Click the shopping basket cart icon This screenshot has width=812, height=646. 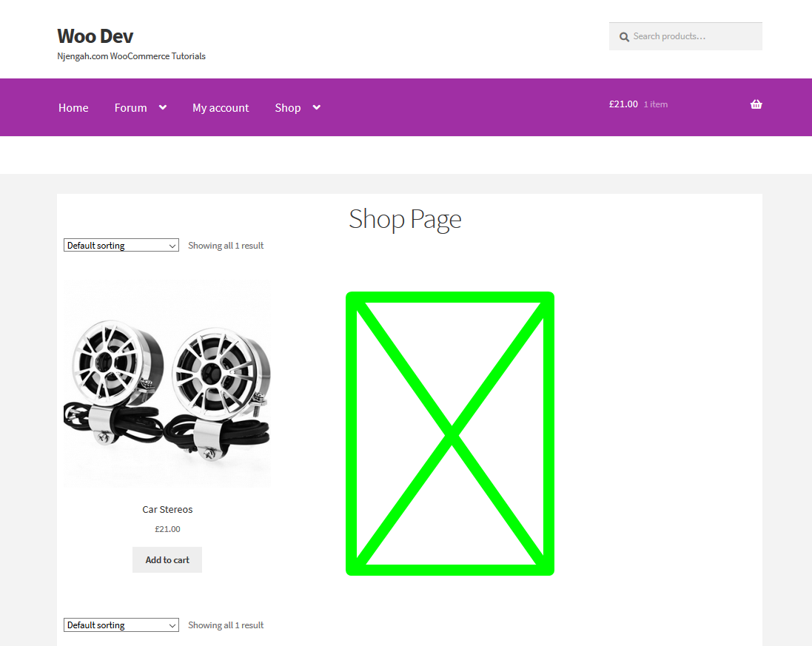(x=756, y=104)
